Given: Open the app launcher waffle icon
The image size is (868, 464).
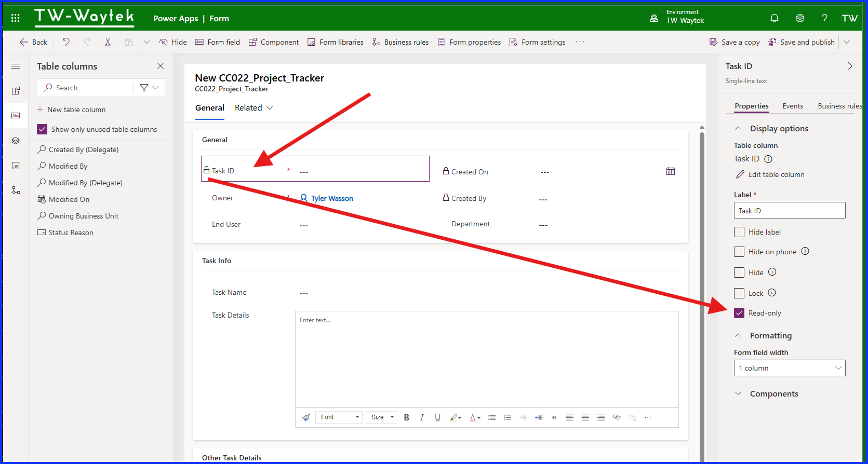Looking at the screenshot, I should coord(16,18).
